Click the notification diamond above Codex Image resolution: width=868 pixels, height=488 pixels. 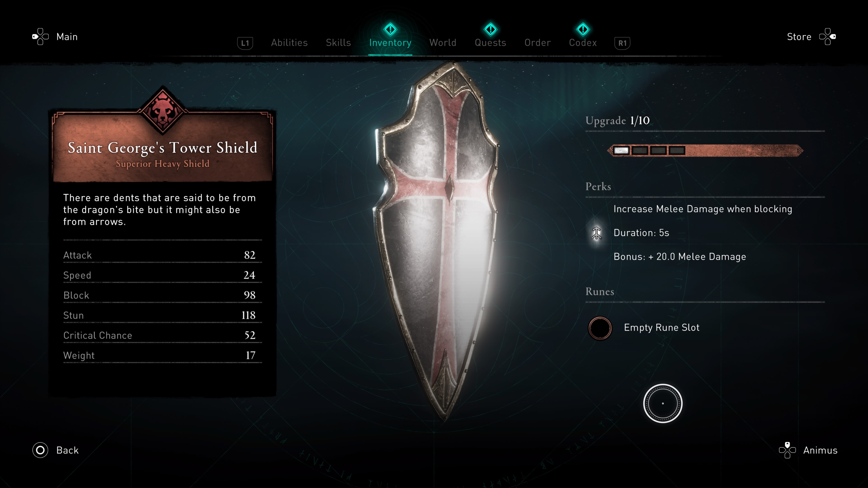(x=583, y=30)
